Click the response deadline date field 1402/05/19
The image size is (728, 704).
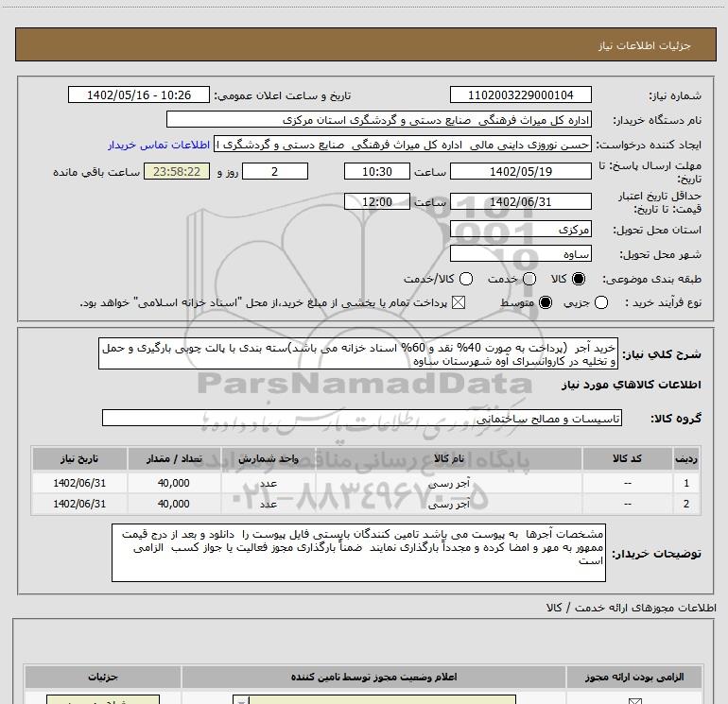coord(520,171)
